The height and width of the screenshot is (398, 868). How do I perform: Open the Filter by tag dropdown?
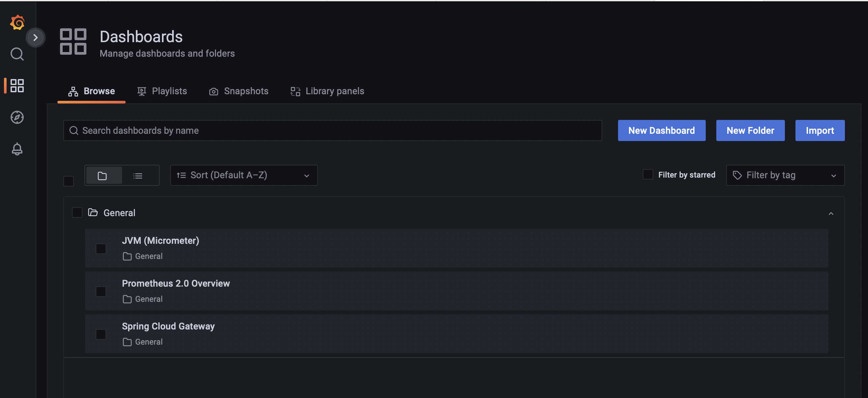[785, 175]
